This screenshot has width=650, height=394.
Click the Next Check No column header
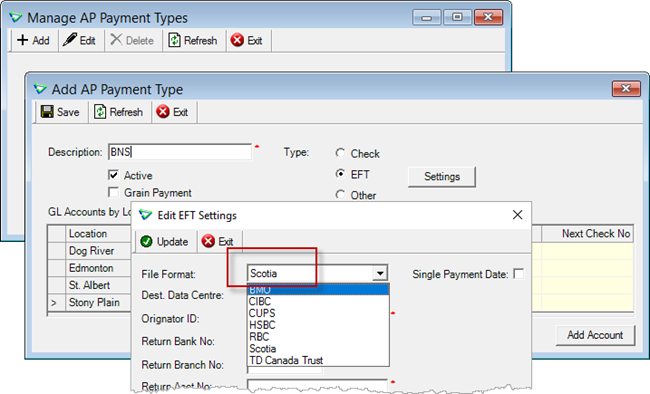pos(587,233)
